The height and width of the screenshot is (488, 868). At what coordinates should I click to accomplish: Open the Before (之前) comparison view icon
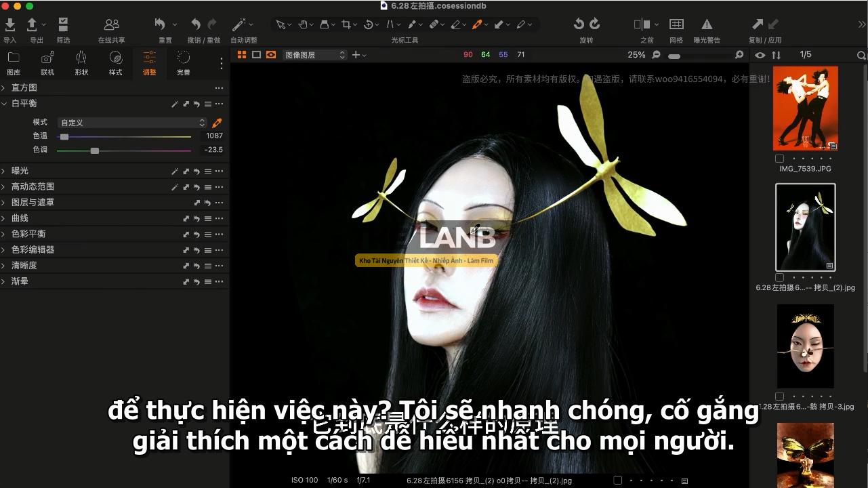point(642,24)
